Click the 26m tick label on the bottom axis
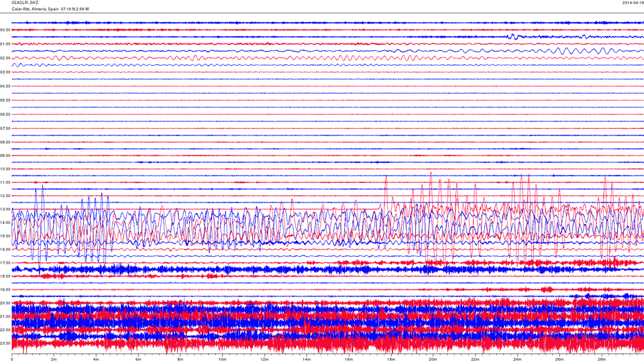This screenshot has width=644, height=362. 559,359
